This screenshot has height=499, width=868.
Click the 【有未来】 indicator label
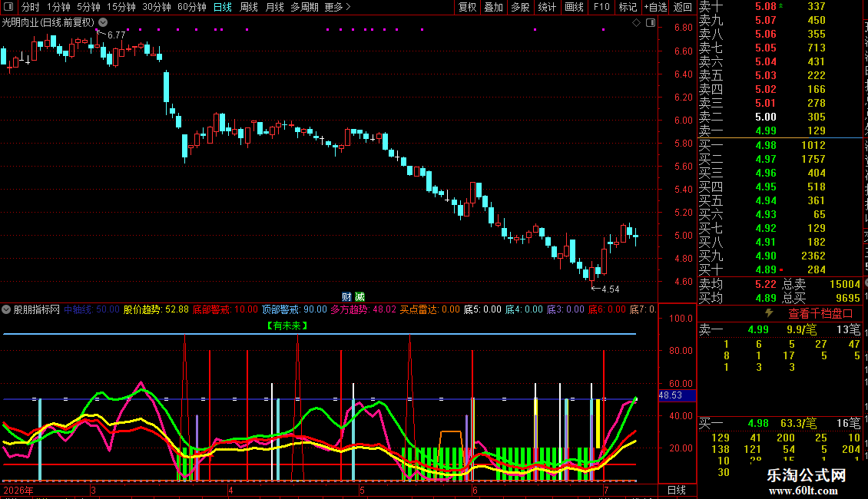(x=287, y=326)
